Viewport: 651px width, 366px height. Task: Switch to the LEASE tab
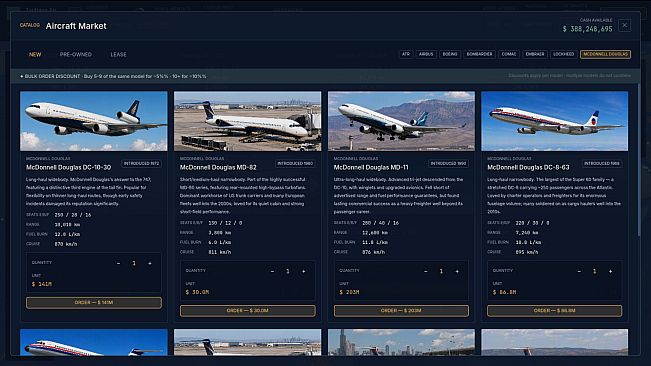coord(118,54)
